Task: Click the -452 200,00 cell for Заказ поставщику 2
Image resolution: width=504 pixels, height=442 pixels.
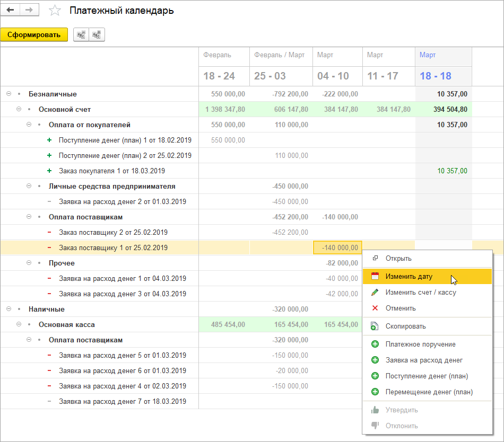Action: click(290, 233)
